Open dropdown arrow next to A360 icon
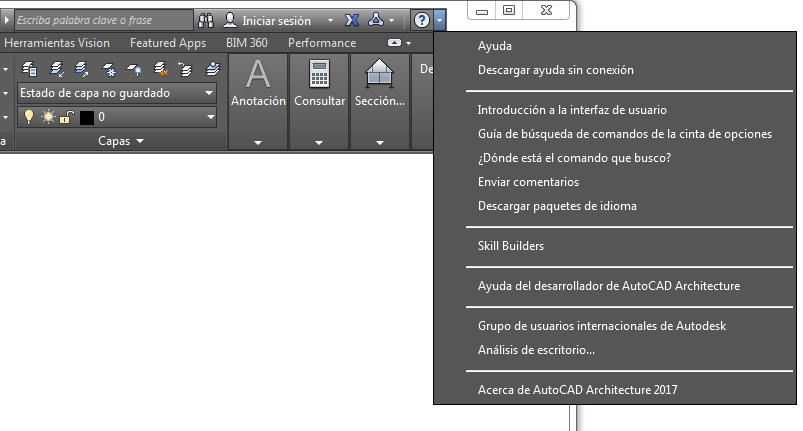The height and width of the screenshot is (431, 803). tap(392, 20)
